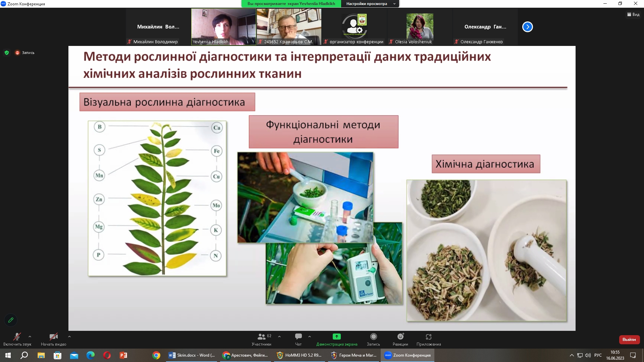The image size is (644, 362).
Task: Click the green security shield icon
Action: pos(7,53)
